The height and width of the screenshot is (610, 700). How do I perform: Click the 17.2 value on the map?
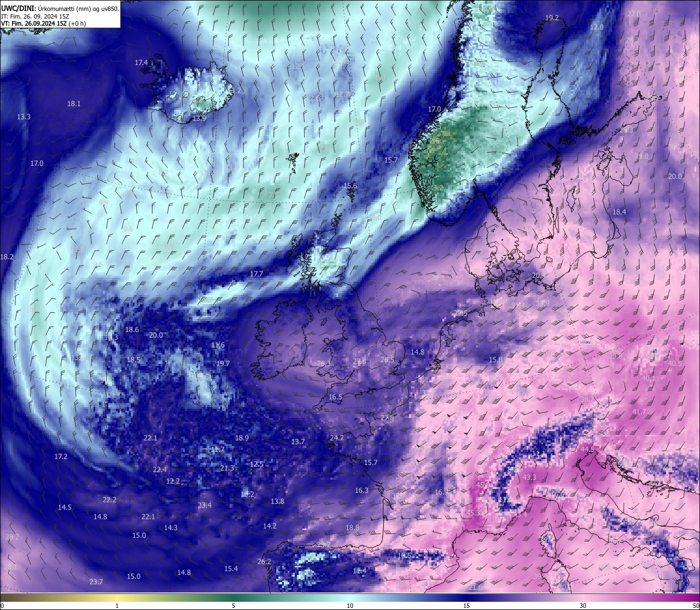(x=61, y=457)
